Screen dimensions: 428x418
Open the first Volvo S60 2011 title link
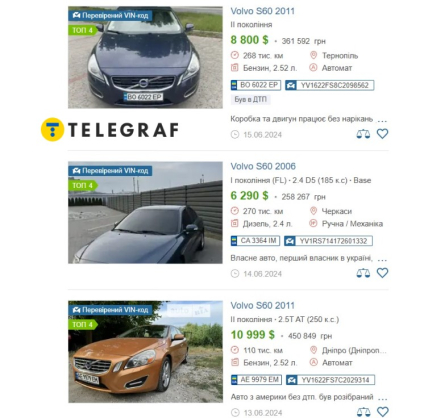[263, 11]
